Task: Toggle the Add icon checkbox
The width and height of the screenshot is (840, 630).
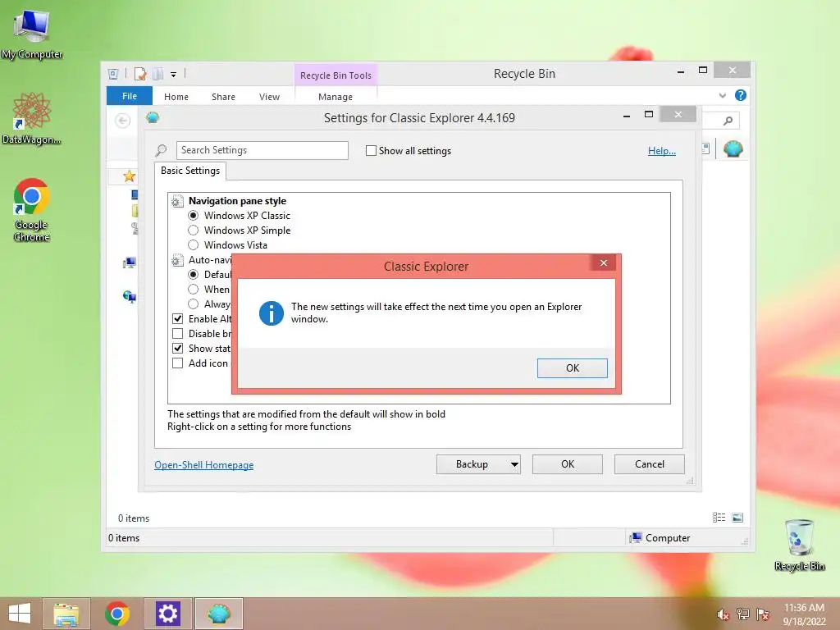Action: [177, 363]
